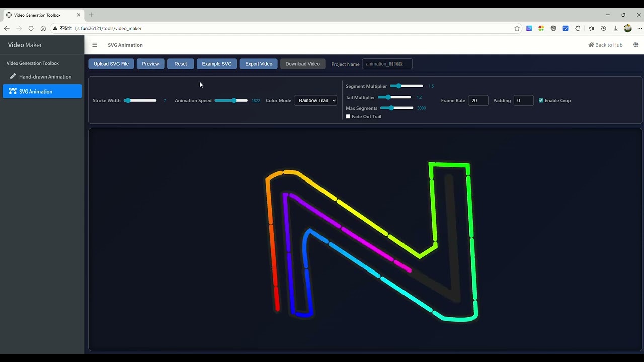644x362 pixels.
Task: Toggle the Enable Crop checkbox
Action: coord(541,100)
